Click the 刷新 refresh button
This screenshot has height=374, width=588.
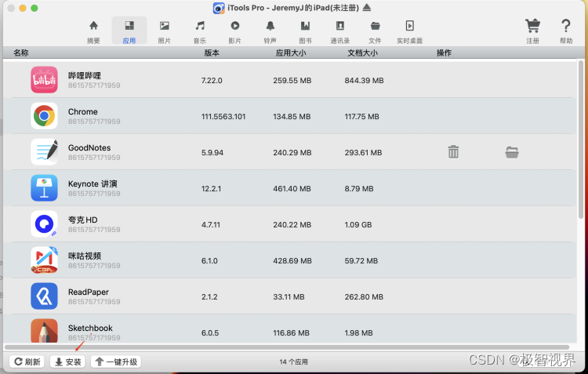[x=27, y=361]
